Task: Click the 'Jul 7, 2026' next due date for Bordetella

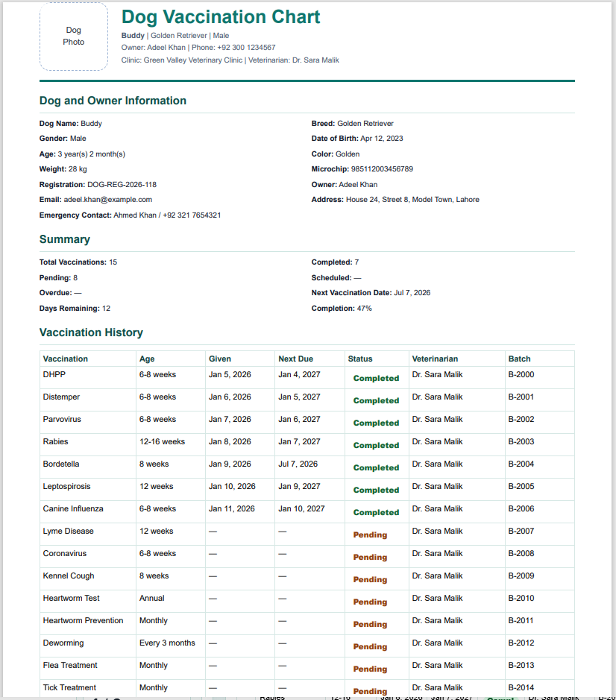Action: (298, 464)
